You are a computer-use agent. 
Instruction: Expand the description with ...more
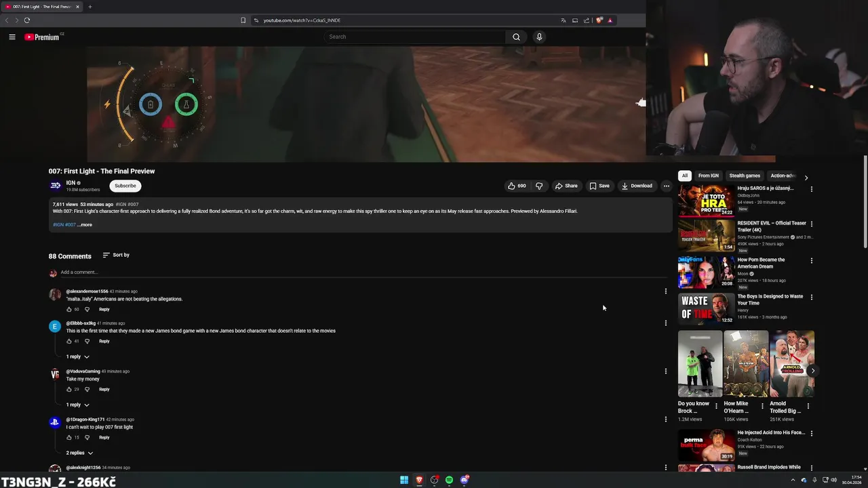coord(85,224)
